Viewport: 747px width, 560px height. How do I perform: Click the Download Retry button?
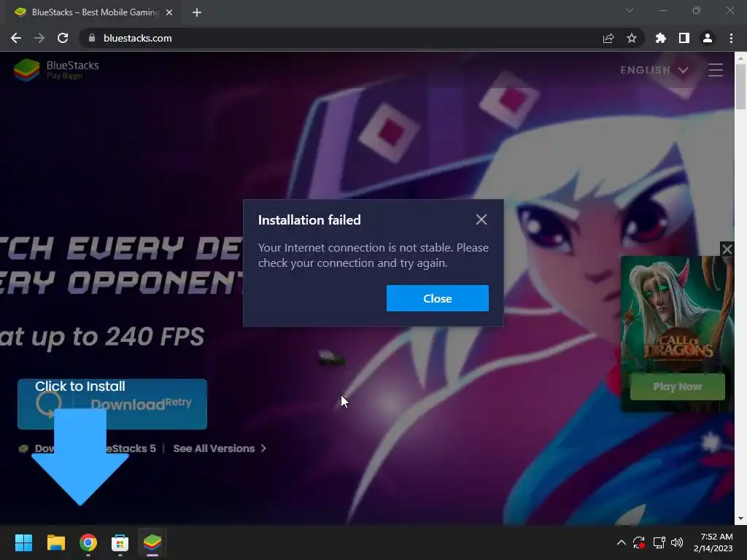[x=112, y=404]
